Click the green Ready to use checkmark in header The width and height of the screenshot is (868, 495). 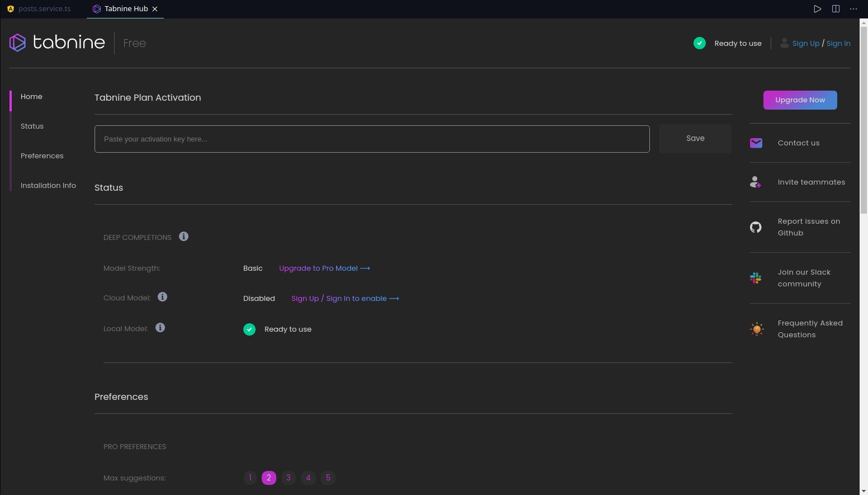coord(700,43)
